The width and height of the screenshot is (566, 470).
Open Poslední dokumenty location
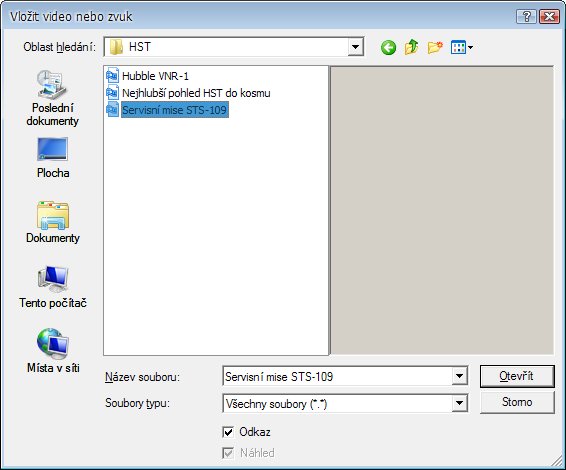(53, 98)
